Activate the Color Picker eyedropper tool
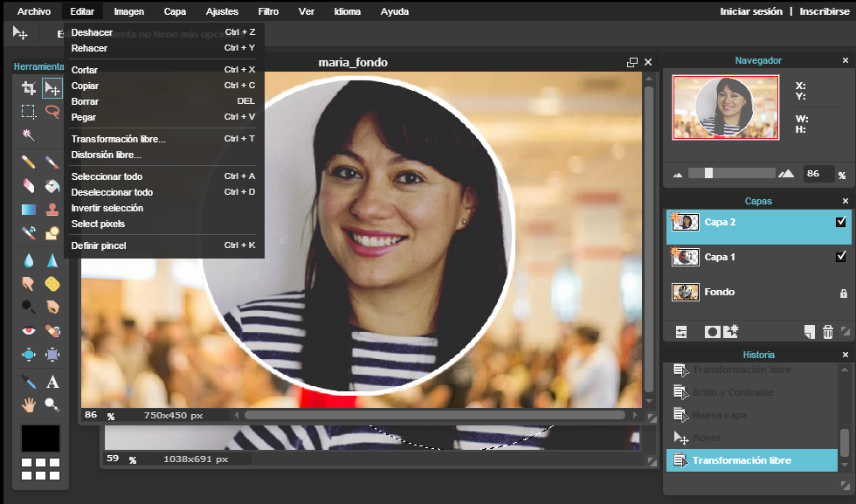856x504 pixels. click(28, 381)
